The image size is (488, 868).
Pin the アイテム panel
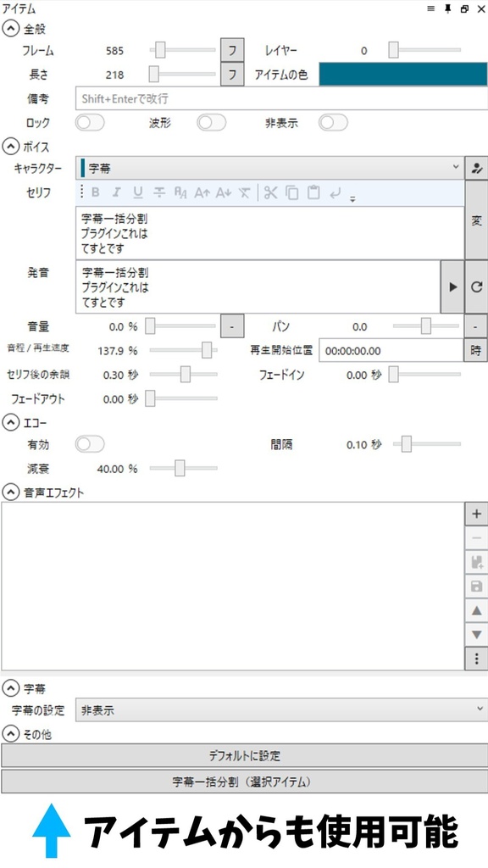click(448, 8)
